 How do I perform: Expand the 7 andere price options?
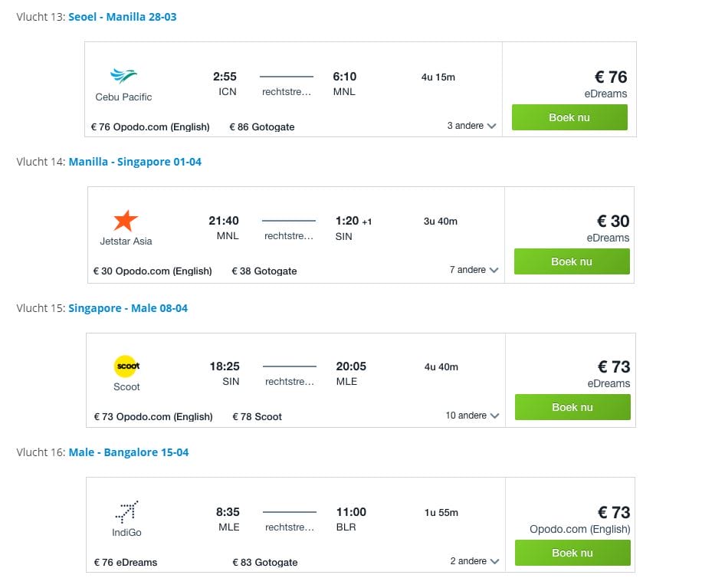(474, 270)
